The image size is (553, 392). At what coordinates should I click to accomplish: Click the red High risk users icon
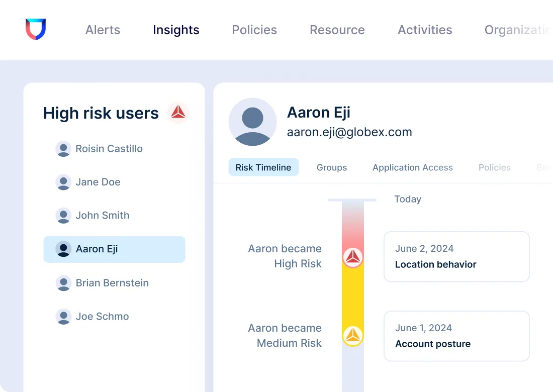(x=178, y=113)
